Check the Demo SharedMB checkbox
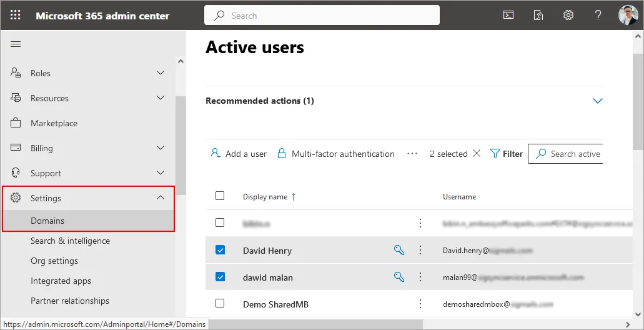 pos(220,303)
